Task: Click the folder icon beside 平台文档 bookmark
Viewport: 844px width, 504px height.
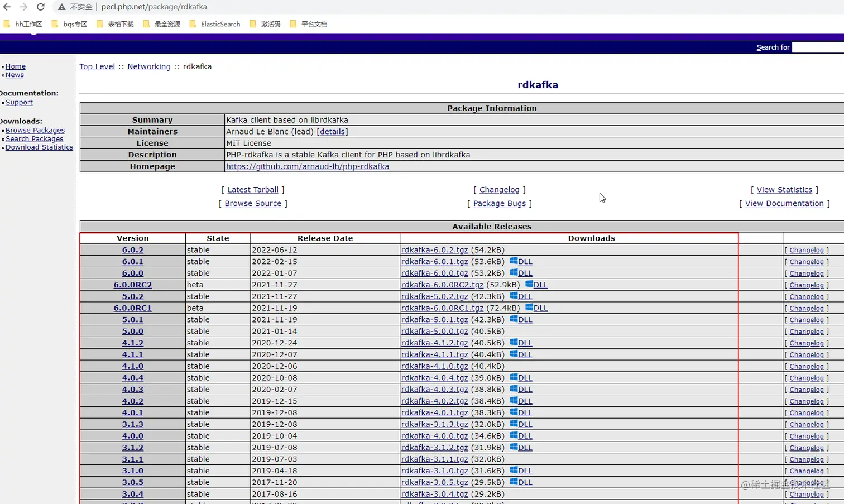Action: pos(292,24)
